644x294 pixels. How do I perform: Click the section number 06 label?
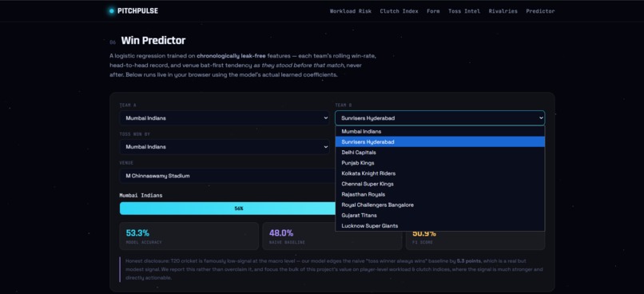[x=113, y=42]
